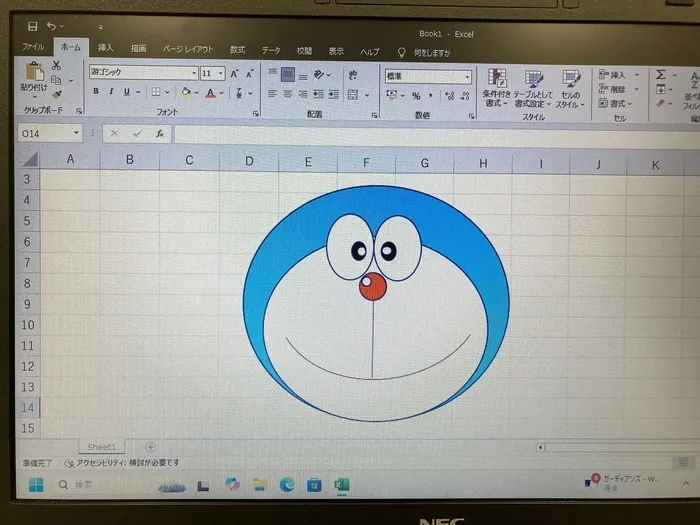Image resolution: width=700 pixels, height=525 pixels.
Task: Increase font size with the larger A icon
Action: (234, 74)
